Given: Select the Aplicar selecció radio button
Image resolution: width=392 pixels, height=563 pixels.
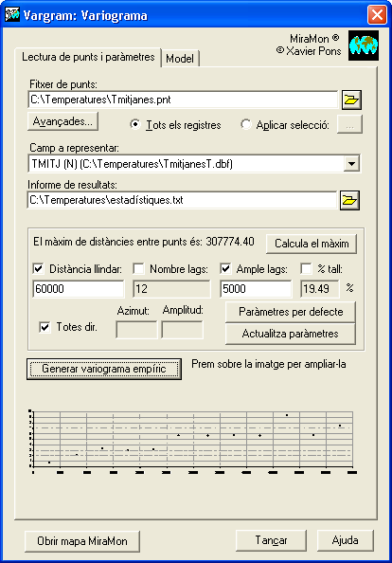Looking at the screenshot, I should [x=246, y=124].
